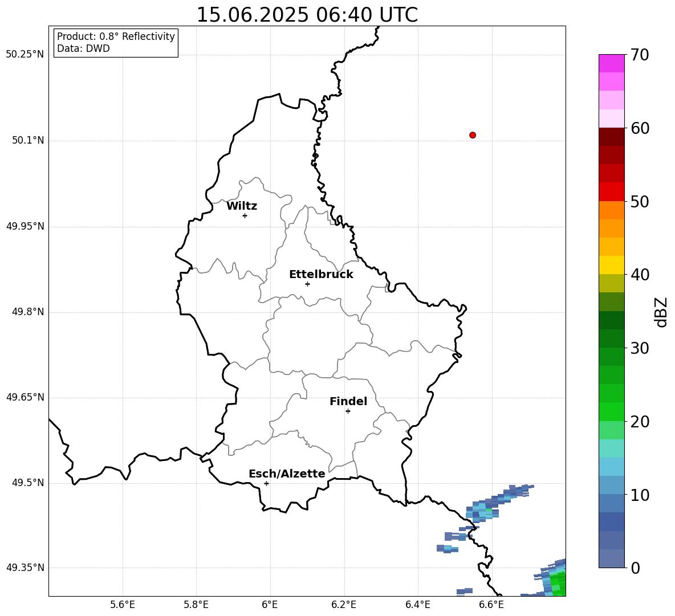Click the 6.4°E longitude label
This screenshot has width=675, height=616.
[417, 605]
